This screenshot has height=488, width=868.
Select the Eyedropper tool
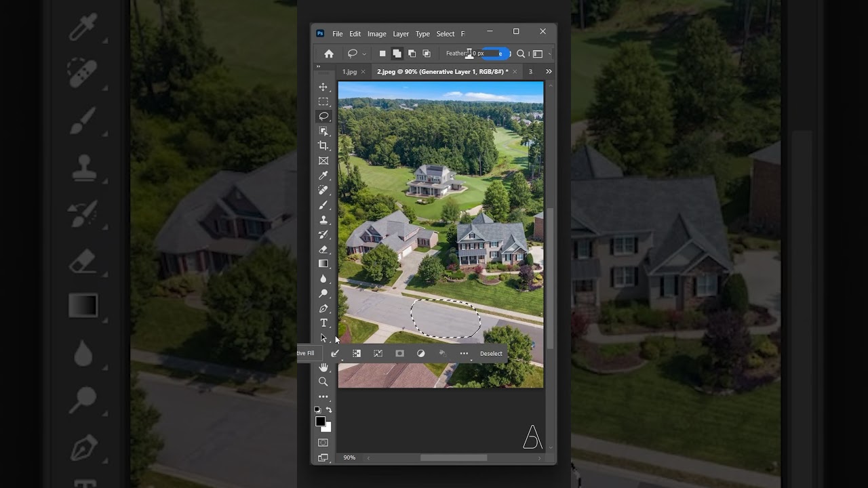[x=323, y=176]
